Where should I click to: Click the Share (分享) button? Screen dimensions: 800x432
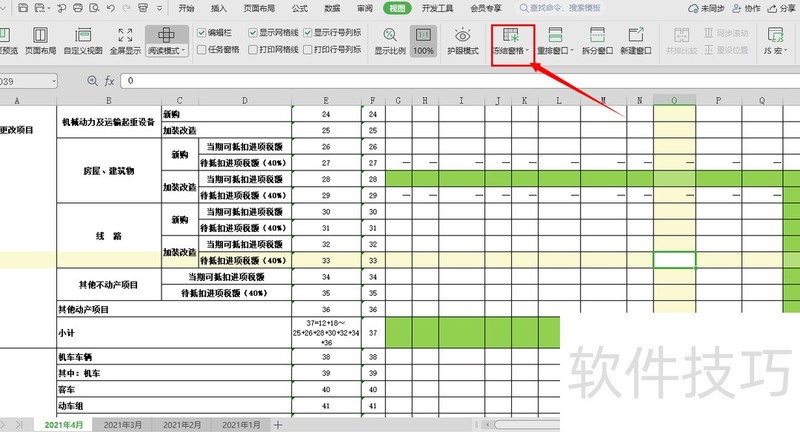point(782,8)
